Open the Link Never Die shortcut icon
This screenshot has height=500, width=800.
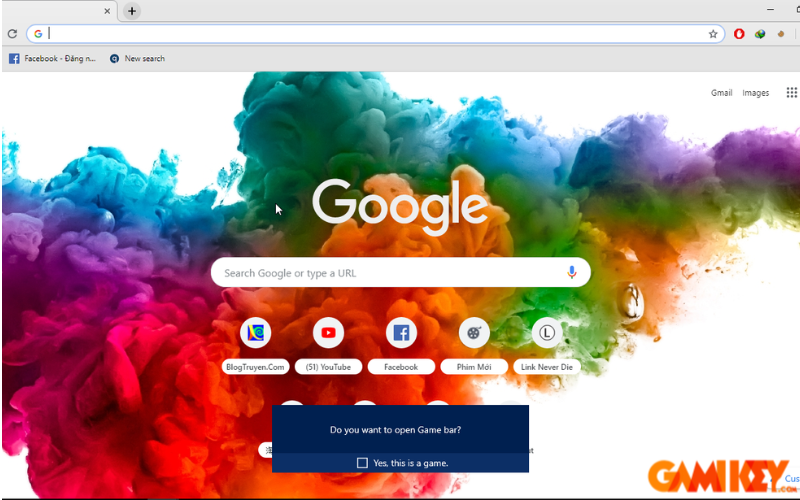[546, 333]
